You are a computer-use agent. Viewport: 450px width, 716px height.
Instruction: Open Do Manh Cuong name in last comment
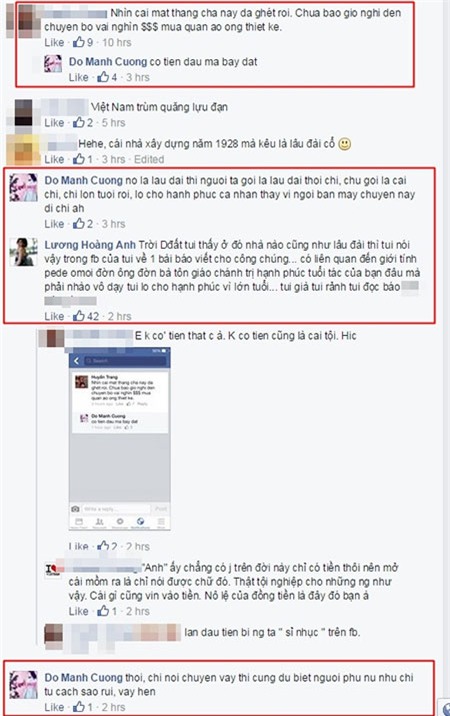[84, 678]
